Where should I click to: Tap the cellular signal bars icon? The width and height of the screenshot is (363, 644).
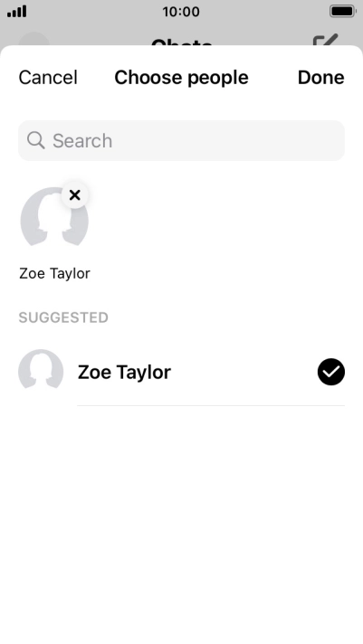coord(17,12)
